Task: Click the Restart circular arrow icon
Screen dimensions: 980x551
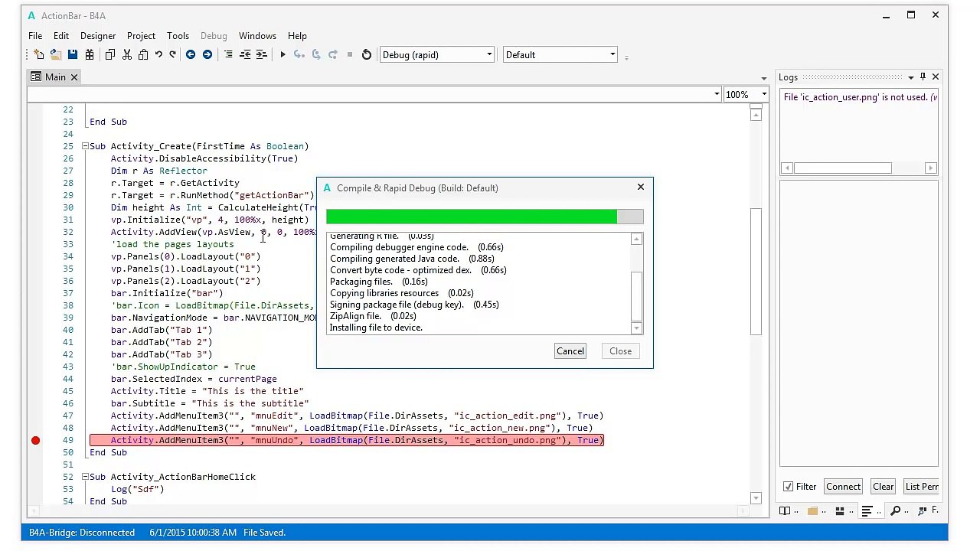Action: point(367,54)
